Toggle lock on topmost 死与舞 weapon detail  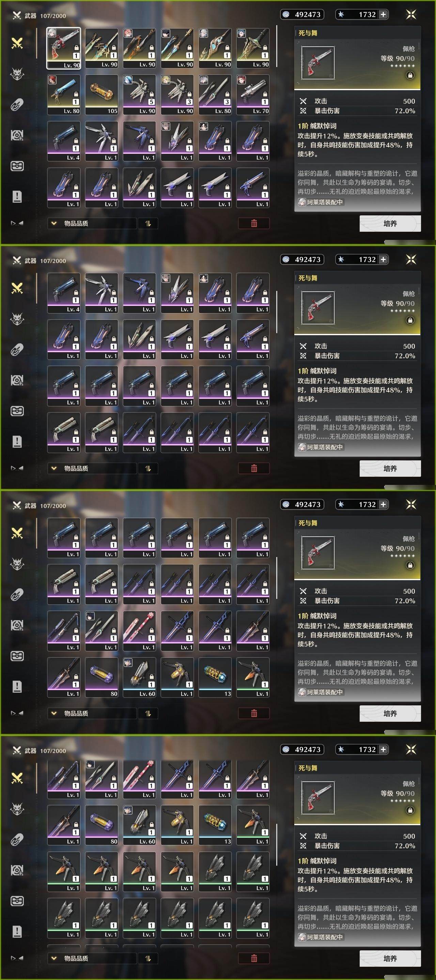[x=410, y=75]
